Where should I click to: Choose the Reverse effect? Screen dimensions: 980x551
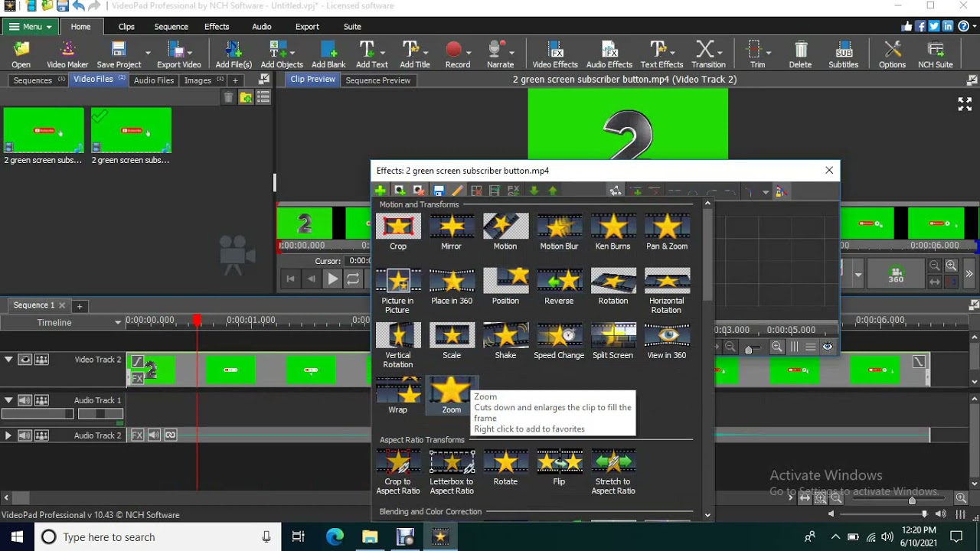(559, 287)
